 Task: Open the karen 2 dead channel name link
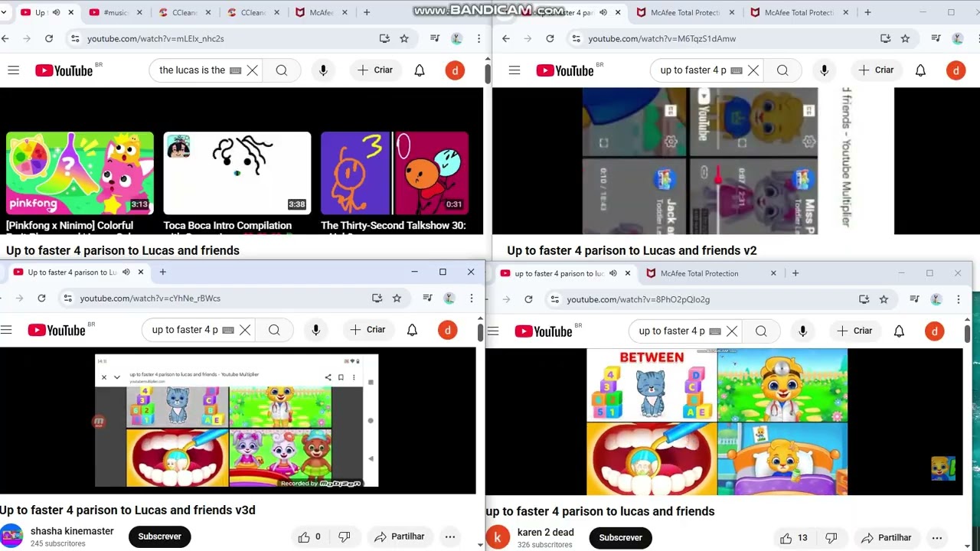point(545,533)
